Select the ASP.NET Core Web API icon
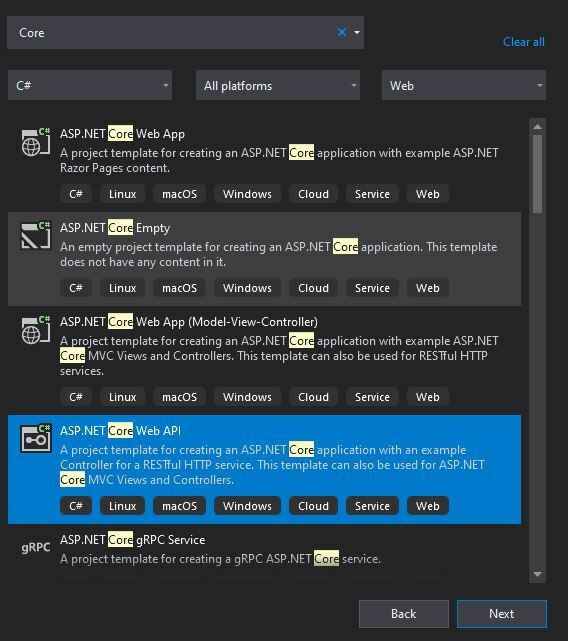Viewport: 568px width, 641px height. pyautogui.click(x=36, y=438)
